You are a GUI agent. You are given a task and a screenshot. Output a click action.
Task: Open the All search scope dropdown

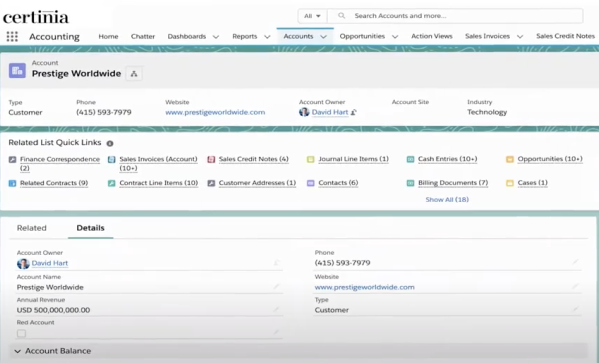tap(312, 16)
